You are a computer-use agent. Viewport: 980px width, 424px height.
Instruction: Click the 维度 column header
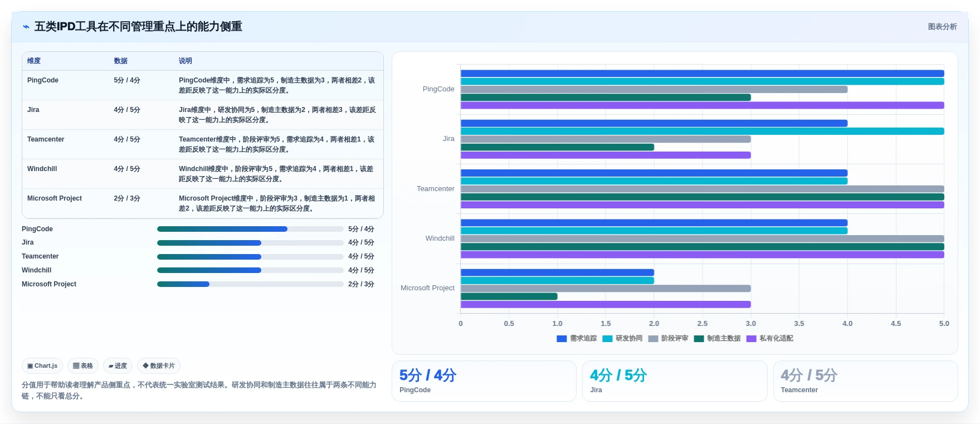click(x=34, y=61)
